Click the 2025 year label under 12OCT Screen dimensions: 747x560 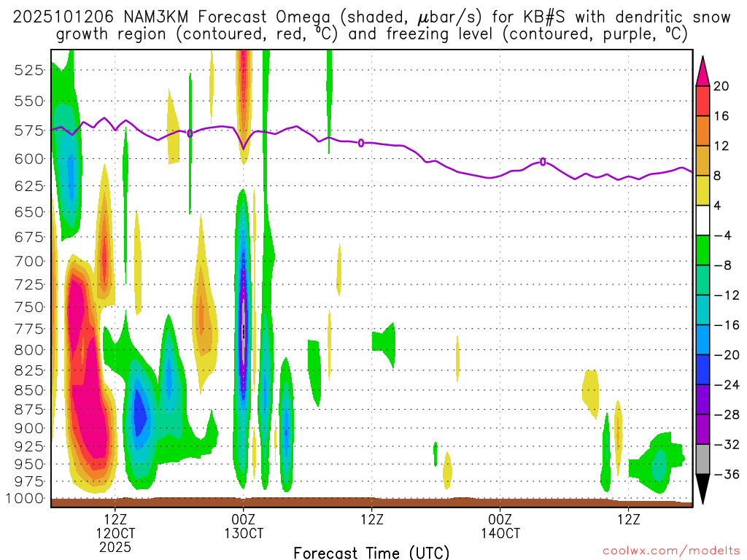(115, 547)
